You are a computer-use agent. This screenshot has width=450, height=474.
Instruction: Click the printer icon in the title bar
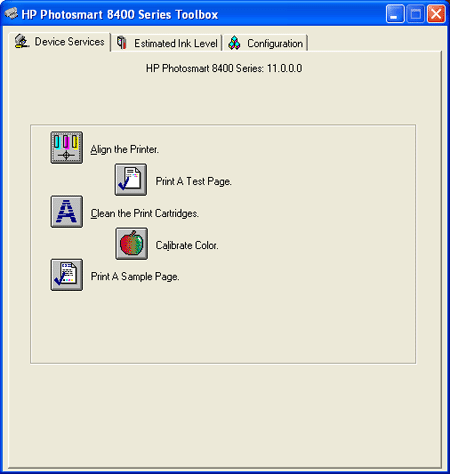[11, 14]
